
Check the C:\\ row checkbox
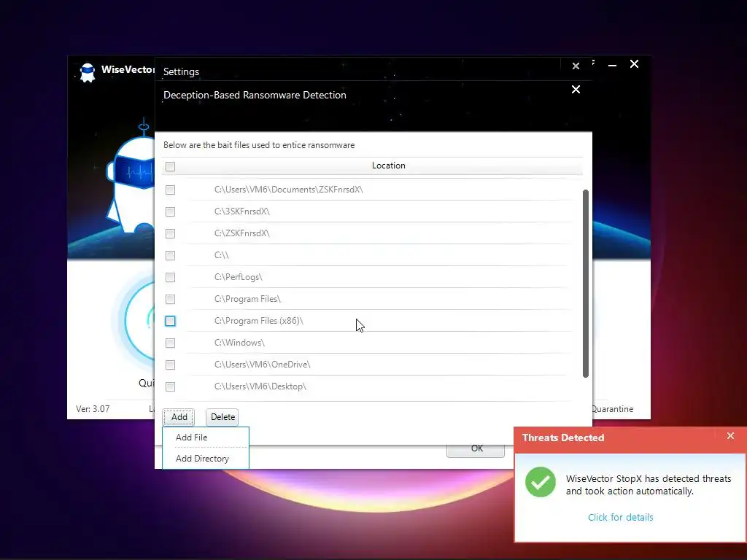[170, 255]
